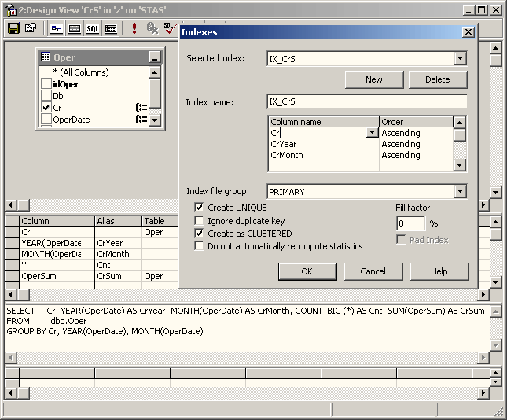
Task: Run the query with the red exclamation icon
Action: pos(134,28)
